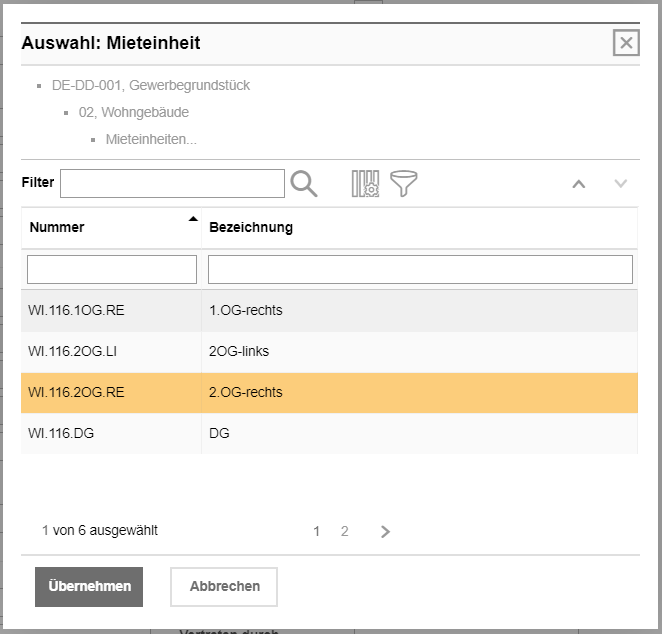Sort by the Bezeichnung column header
662x634 pixels.
(x=251, y=227)
